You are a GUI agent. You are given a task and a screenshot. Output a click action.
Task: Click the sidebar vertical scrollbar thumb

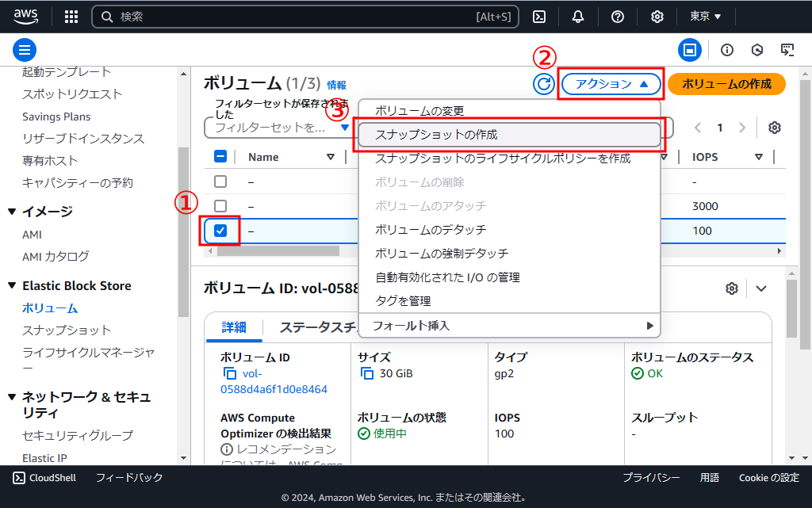click(183, 231)
